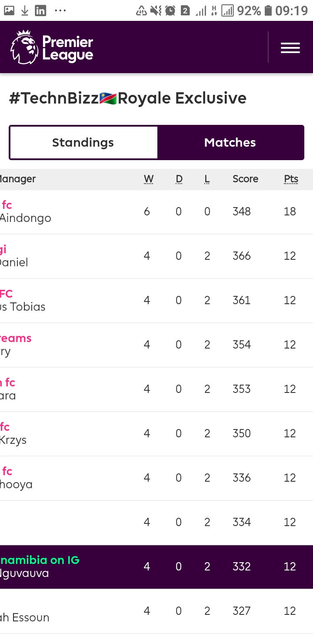The height and width of the screenshot is (644, 313).
Task: Switch to the Standings tab
Action: pyautogui.click(x=83, y=143)
